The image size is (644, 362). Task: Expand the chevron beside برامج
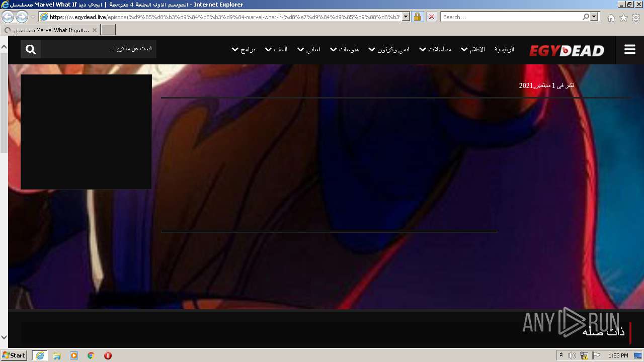pyautogui.click(x=235, y=50)
